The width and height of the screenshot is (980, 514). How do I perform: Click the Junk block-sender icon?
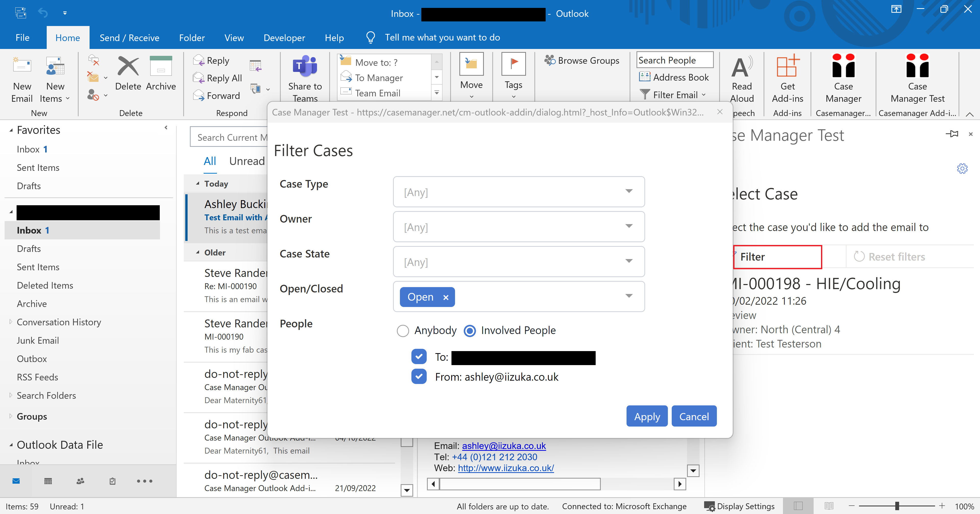point(94,95)
